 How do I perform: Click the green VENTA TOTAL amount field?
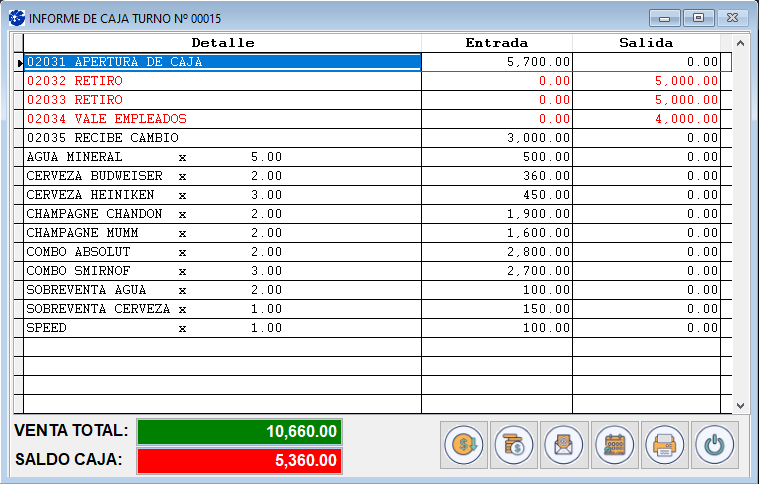click(240, 432)
